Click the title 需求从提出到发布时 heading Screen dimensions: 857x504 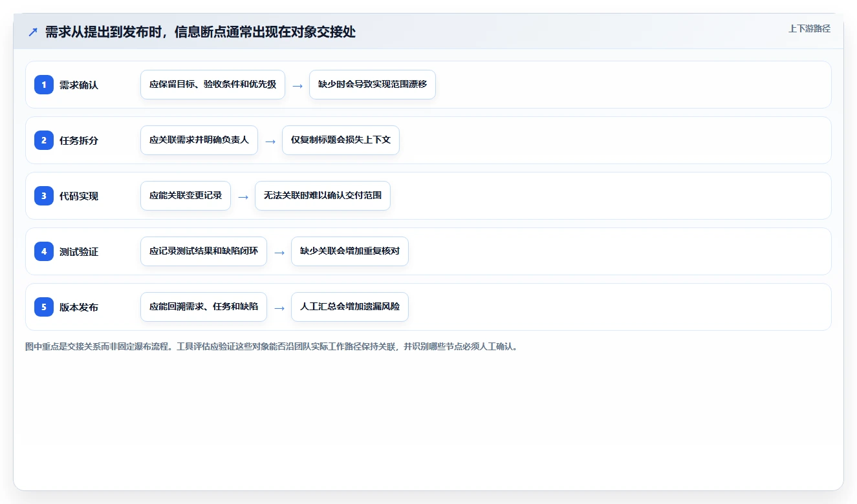pos(201,32)
